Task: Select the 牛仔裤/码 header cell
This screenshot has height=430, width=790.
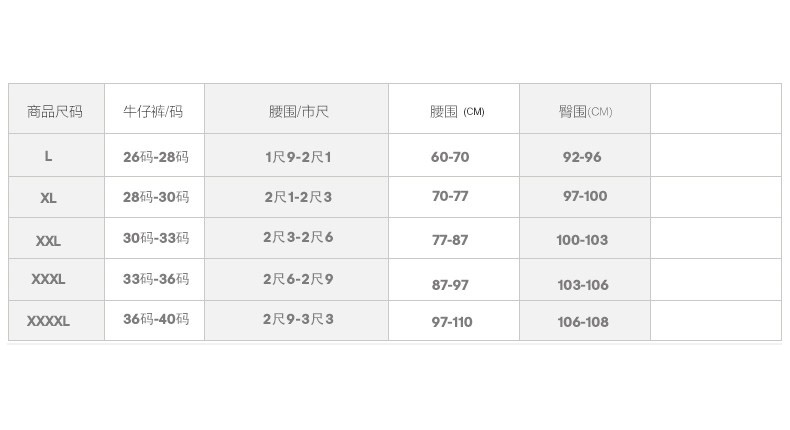Action: [153, 111]
